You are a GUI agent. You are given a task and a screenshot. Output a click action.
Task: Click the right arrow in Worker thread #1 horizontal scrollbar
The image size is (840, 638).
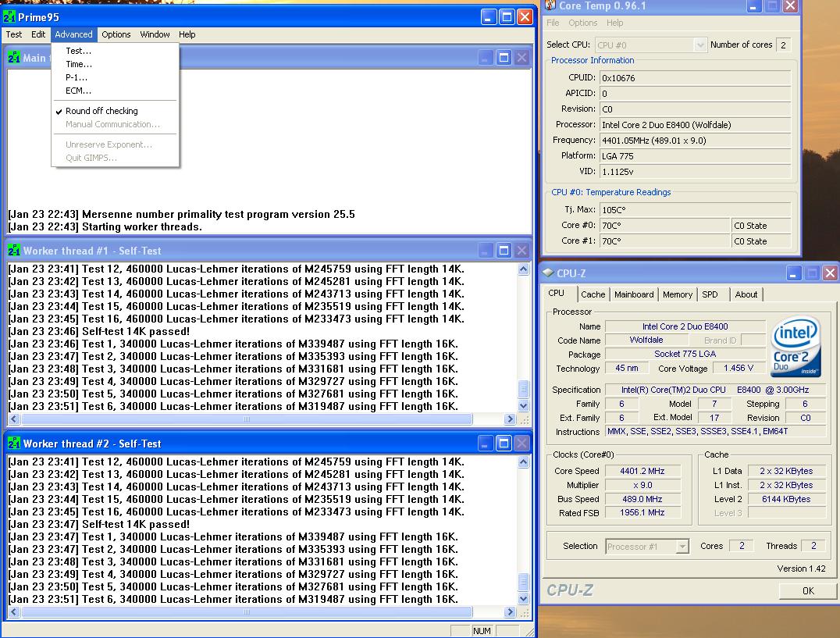point(510,419)
